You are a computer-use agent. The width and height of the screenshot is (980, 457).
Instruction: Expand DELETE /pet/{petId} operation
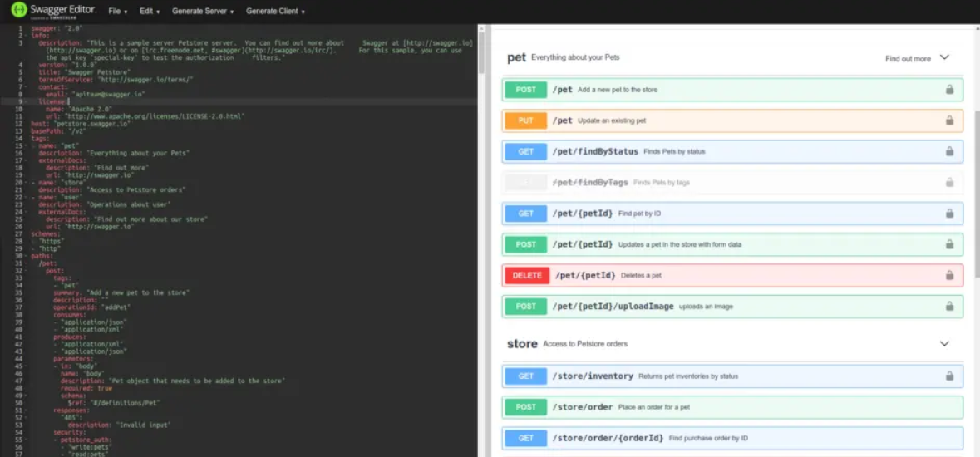(732, 275)
